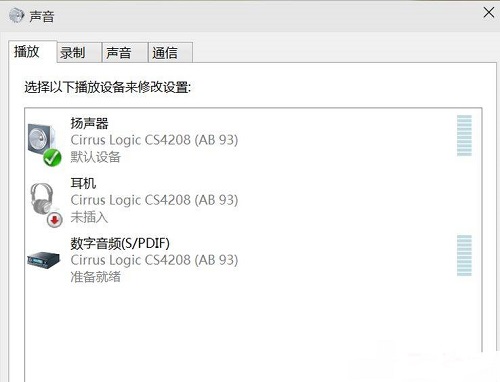The image size is (500, 382).
Task: Click the sound window title speaker icon
Action: coord(17,15)
